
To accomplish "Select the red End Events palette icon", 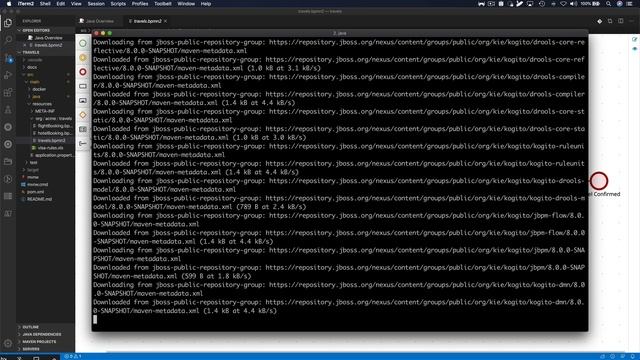I will (83, 72).
